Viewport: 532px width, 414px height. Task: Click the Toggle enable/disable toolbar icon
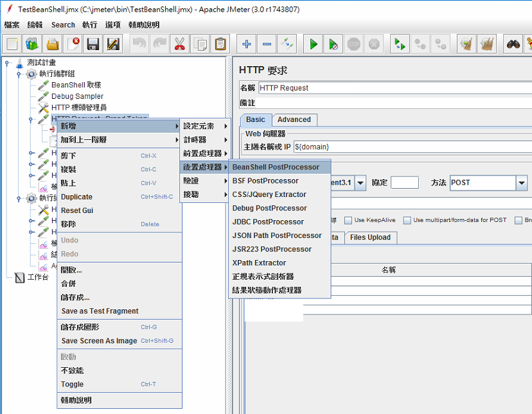(x=287, y=44)
